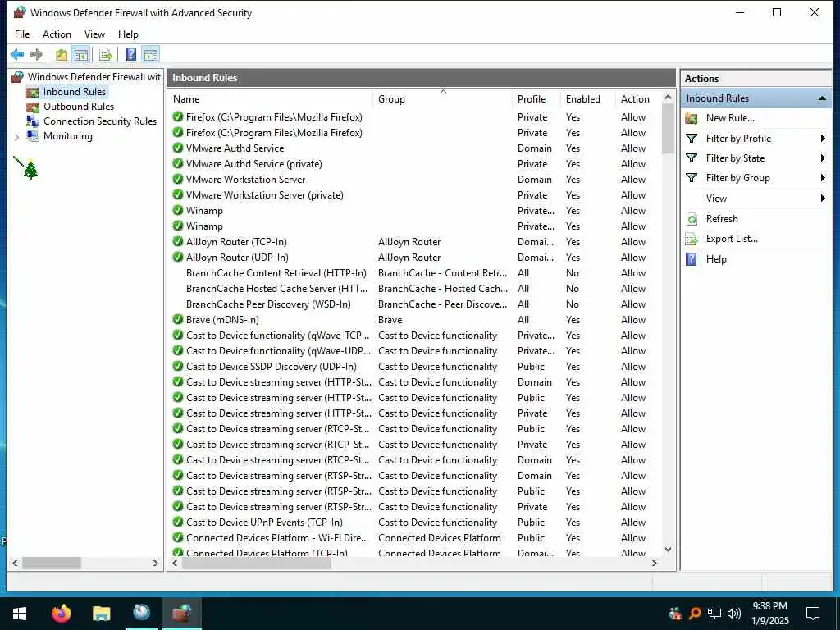The image size is (840, 630).
Task: Click the Connection Security Rules tree icon
Action: (x=33, y=121)
